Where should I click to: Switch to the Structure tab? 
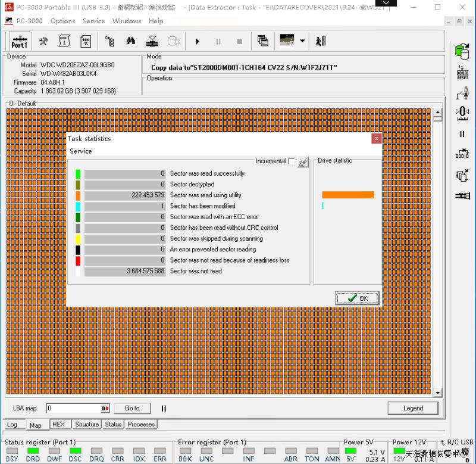pyautogui.click(x=87, y=425)
